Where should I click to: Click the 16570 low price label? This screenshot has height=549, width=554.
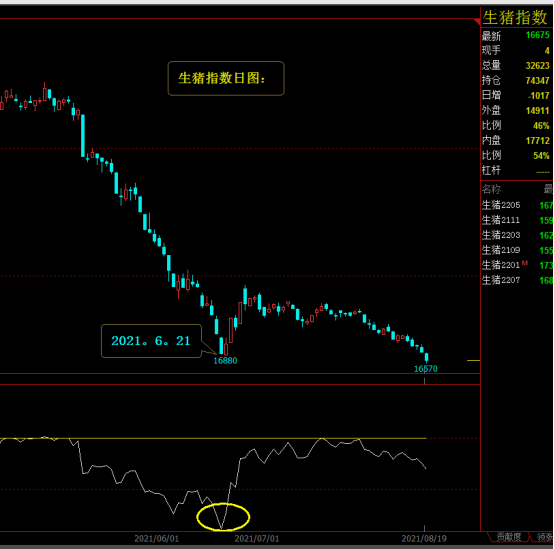click(426, 369)
